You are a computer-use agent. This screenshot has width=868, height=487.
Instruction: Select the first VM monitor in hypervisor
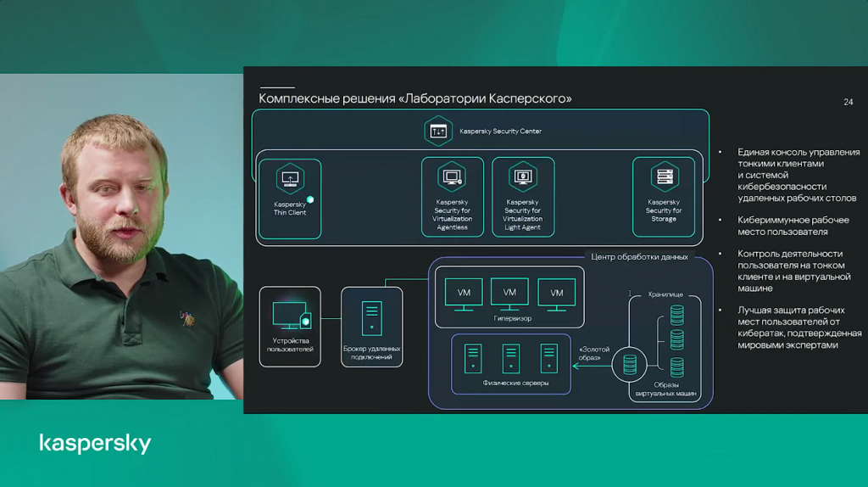[x=464, y=294]
